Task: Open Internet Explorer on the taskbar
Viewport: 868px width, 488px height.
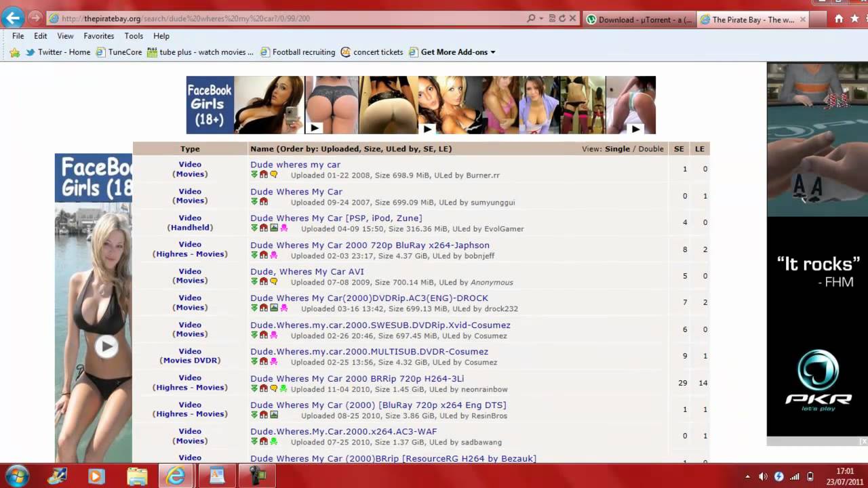Action: (176, 476)
